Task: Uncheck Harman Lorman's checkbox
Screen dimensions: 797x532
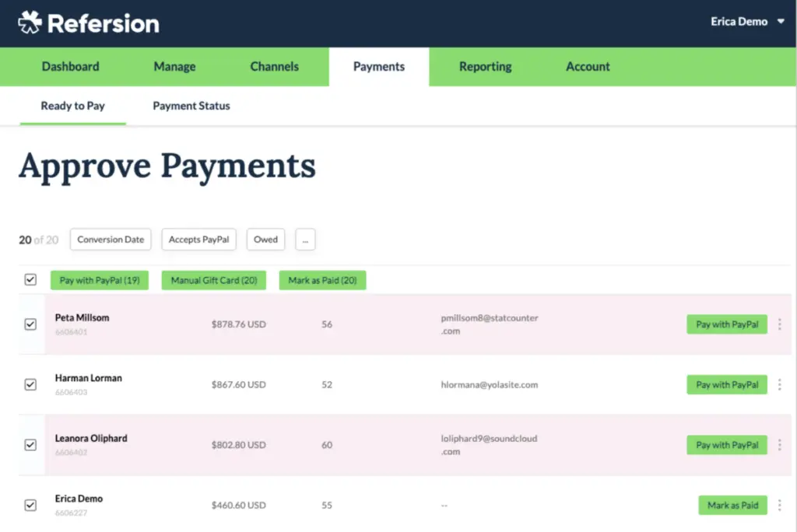Action: coord(30,384)
